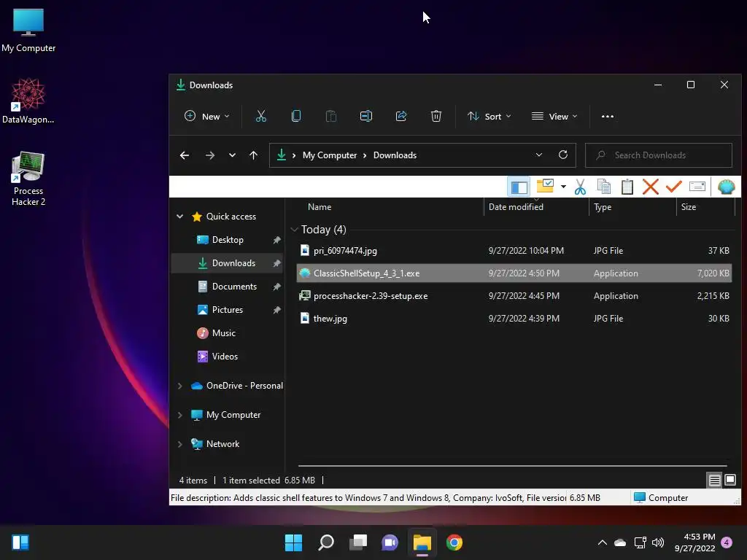
Task: Click the Rename icon in command bar
Action: 366,116
